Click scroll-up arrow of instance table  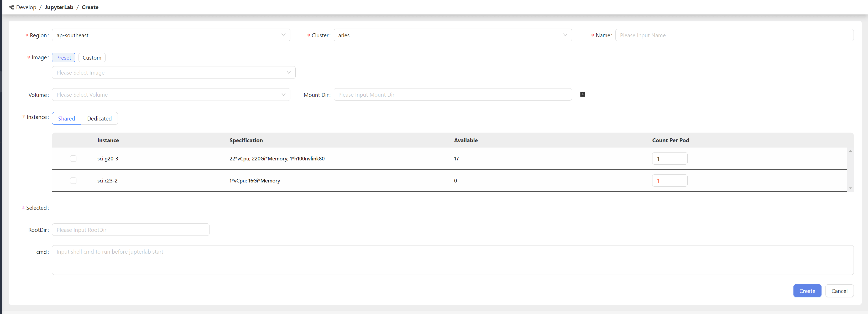click(850, 151)
